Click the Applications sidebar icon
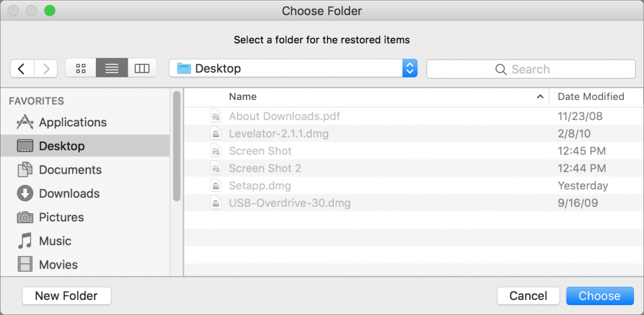 point(25,123)
